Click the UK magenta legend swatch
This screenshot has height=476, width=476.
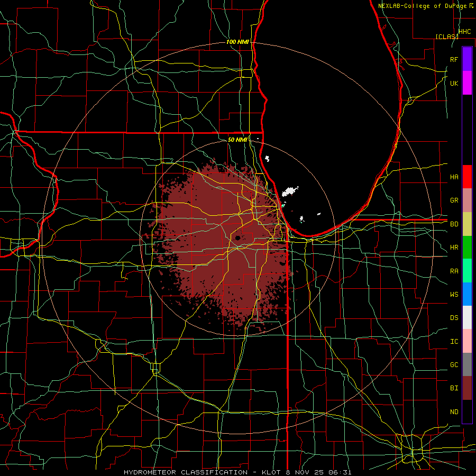(x=467, y=83)
